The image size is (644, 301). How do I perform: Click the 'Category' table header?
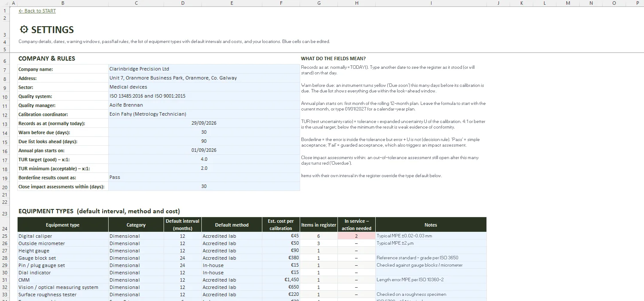[x=136, y=225]
